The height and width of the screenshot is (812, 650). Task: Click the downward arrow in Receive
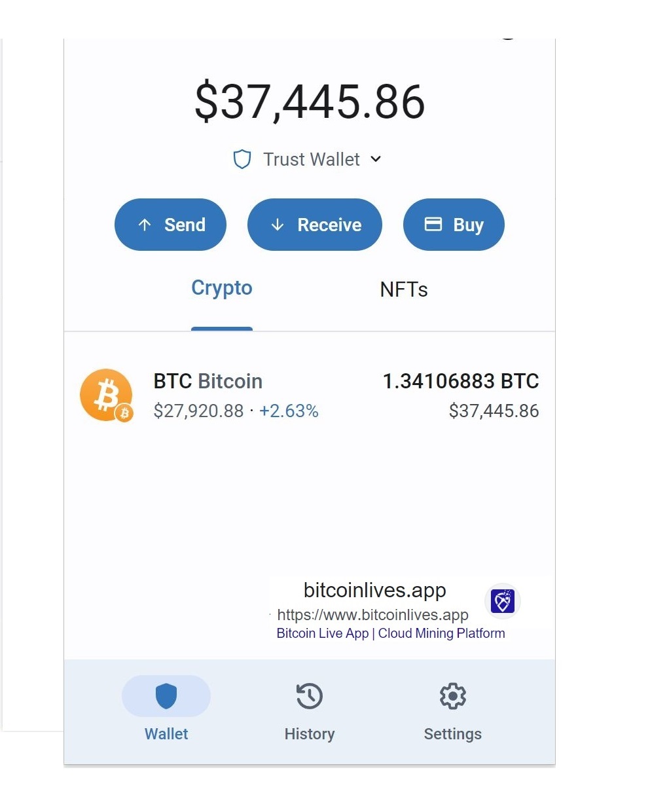(278, 225)
